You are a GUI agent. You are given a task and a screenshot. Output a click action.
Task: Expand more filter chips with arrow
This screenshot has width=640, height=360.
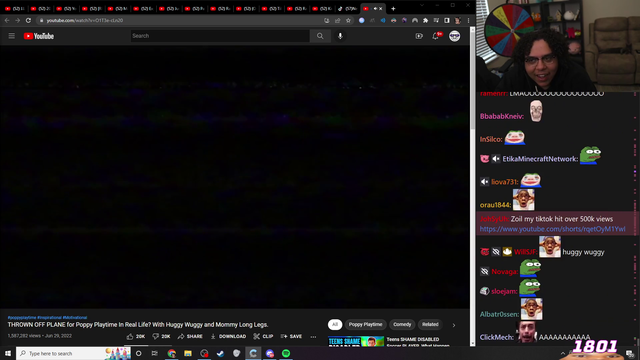coord(453,325)
